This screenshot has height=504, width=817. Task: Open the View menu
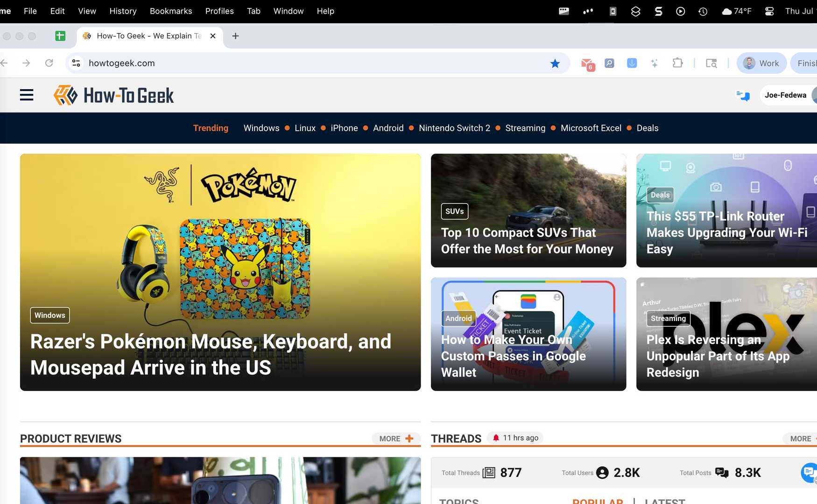87,11
